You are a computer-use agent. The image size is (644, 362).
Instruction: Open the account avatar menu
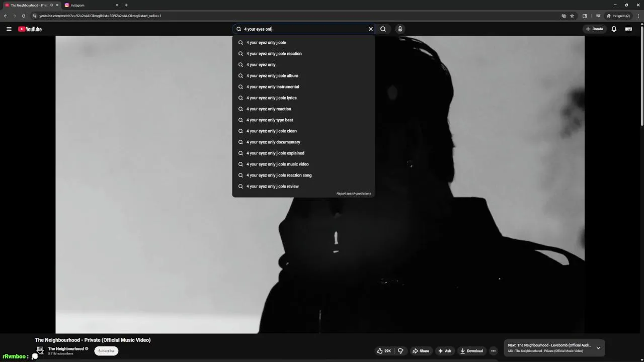(628, 29)
